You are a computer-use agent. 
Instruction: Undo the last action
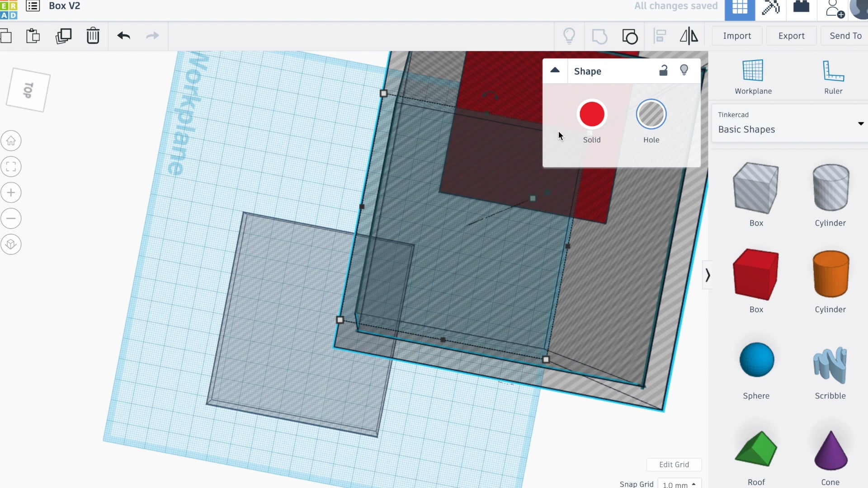123,36
